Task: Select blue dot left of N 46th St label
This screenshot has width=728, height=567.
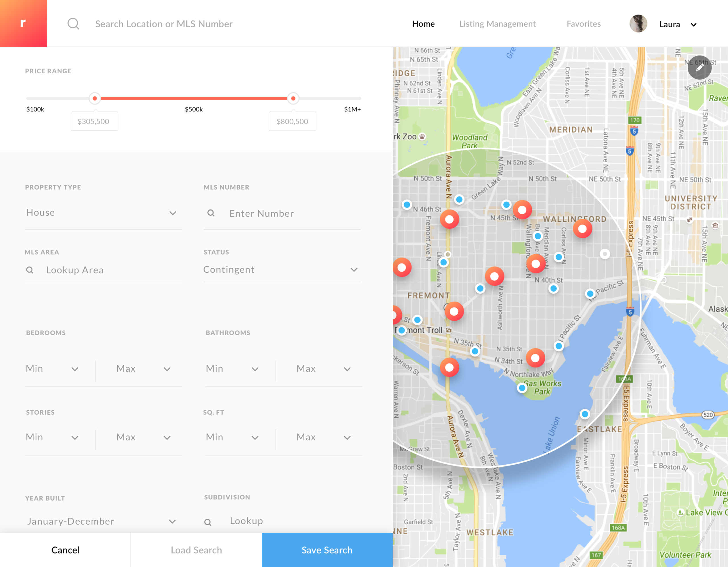Action: pos(407,205)
